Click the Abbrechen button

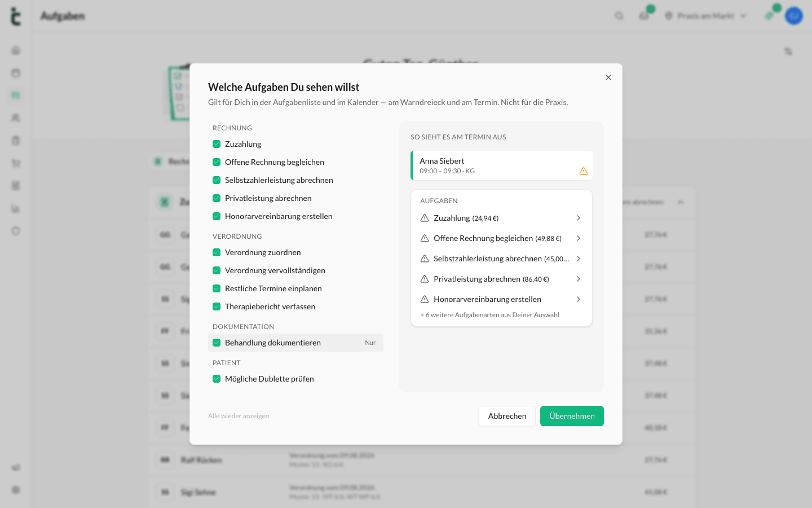click(507, 416)
